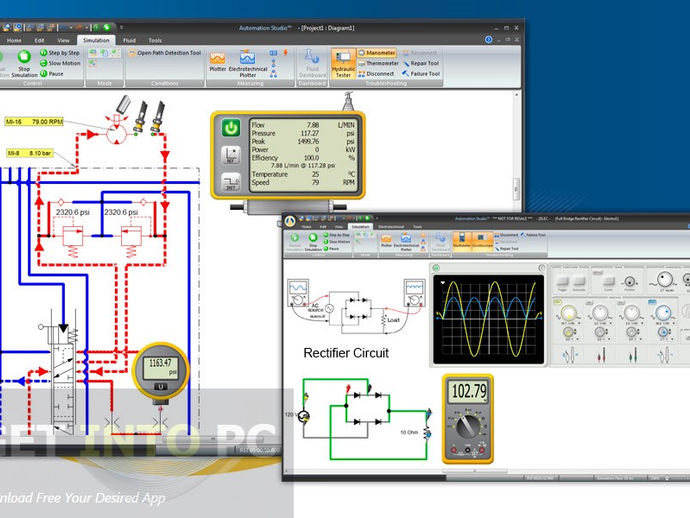Click the AC source symbol in rectifier schematic
This screenshot has width=690, height=518.
click(x=329, y=309)
